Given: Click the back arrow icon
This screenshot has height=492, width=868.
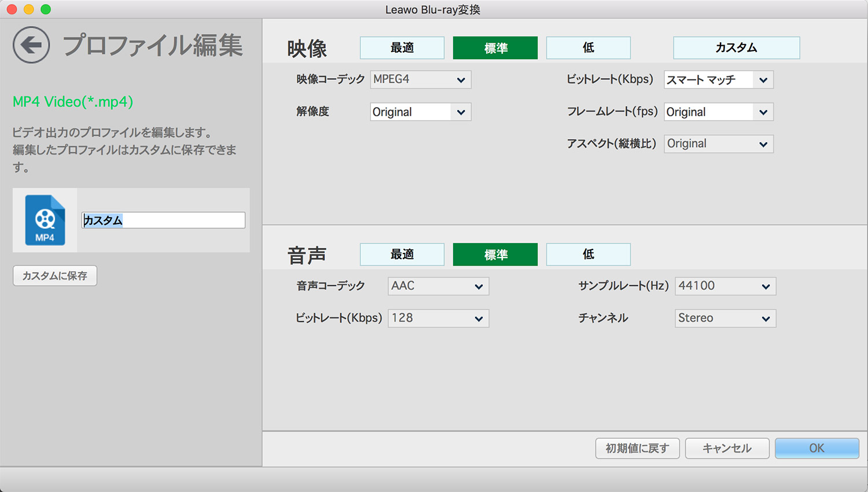Looking at the screenshot, I should [31, 45].
